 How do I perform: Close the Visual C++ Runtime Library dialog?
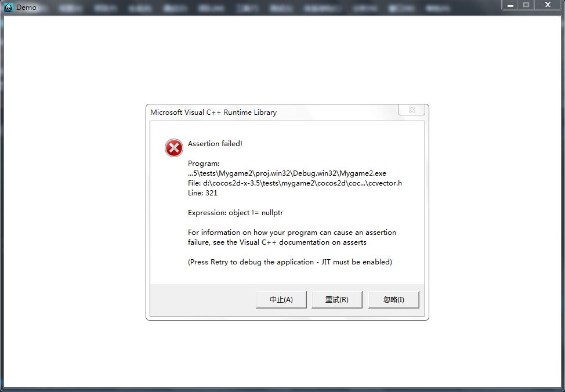pyautogui.click(x=412, y=110)
